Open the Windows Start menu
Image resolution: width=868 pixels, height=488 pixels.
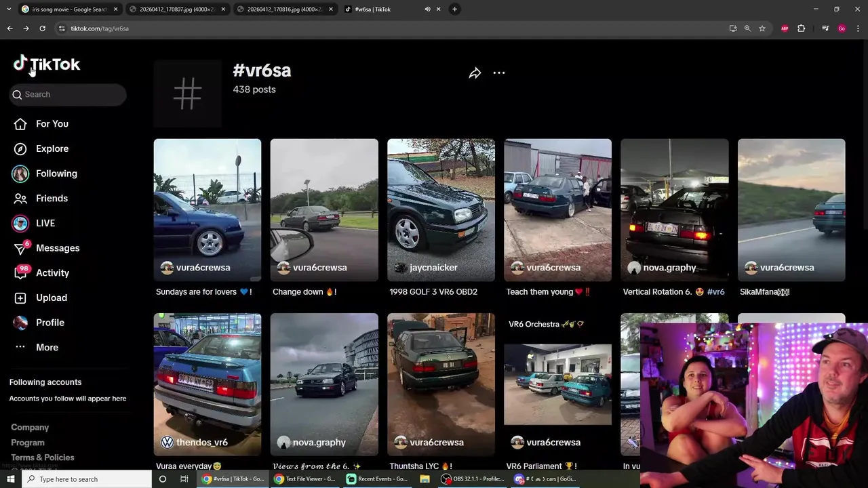coord(10,479)
